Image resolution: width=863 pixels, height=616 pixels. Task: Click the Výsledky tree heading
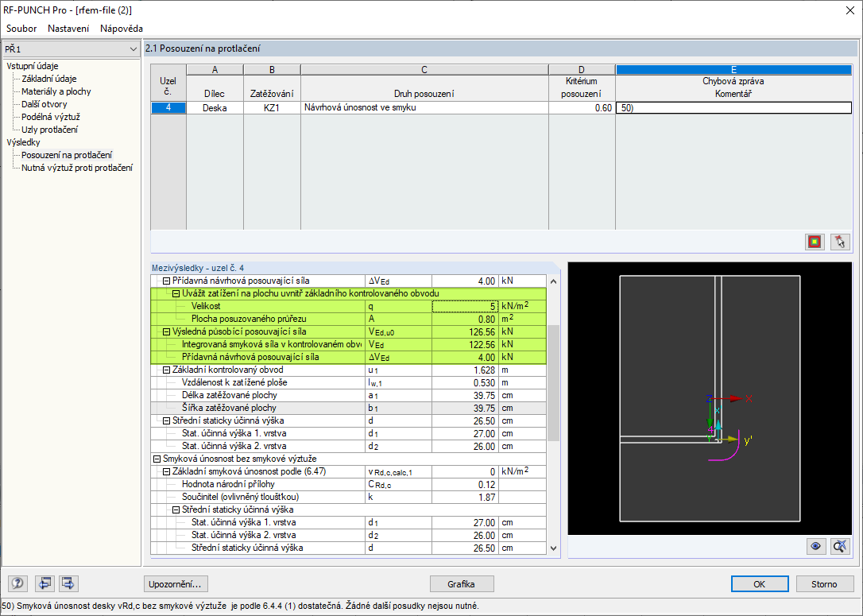click(23, 142)
